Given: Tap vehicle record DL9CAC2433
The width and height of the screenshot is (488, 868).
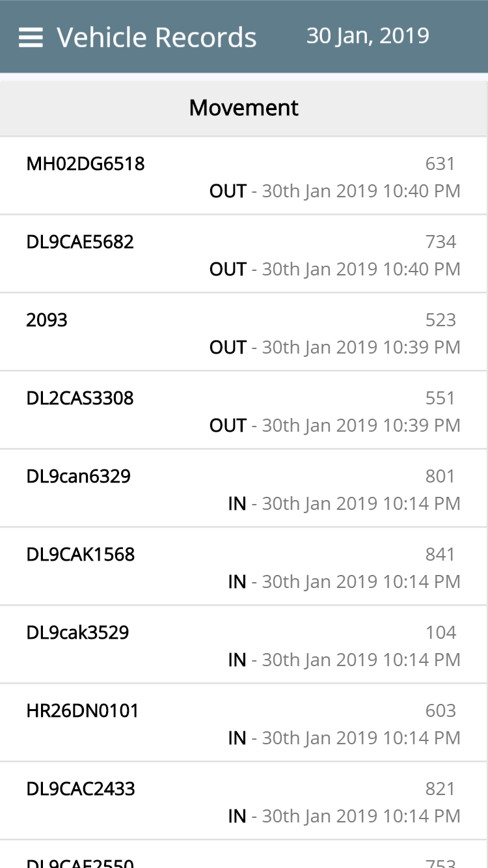Looking at the screenshot, I should pyautogui.click(x=81, y=789).
